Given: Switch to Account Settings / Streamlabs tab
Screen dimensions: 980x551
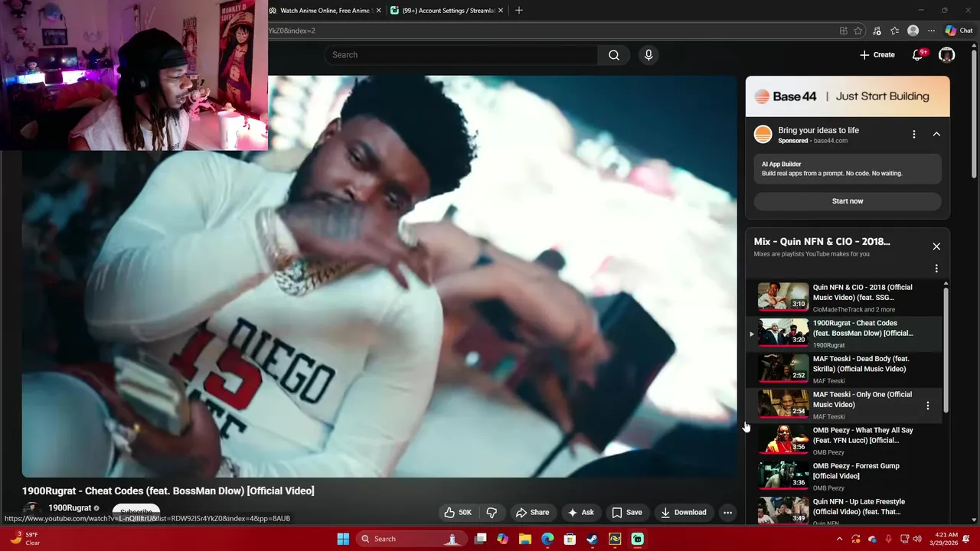Looking at the screenshot, I should pos(446,11).
